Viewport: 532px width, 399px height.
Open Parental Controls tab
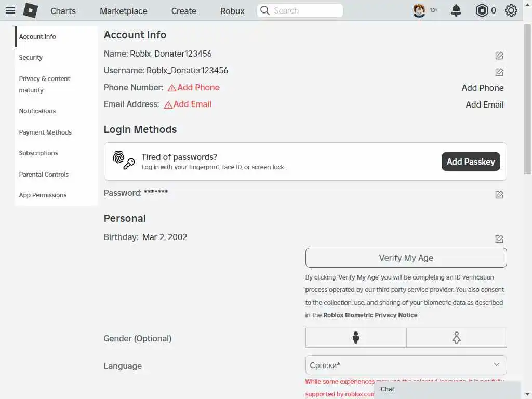pos(56,175)
